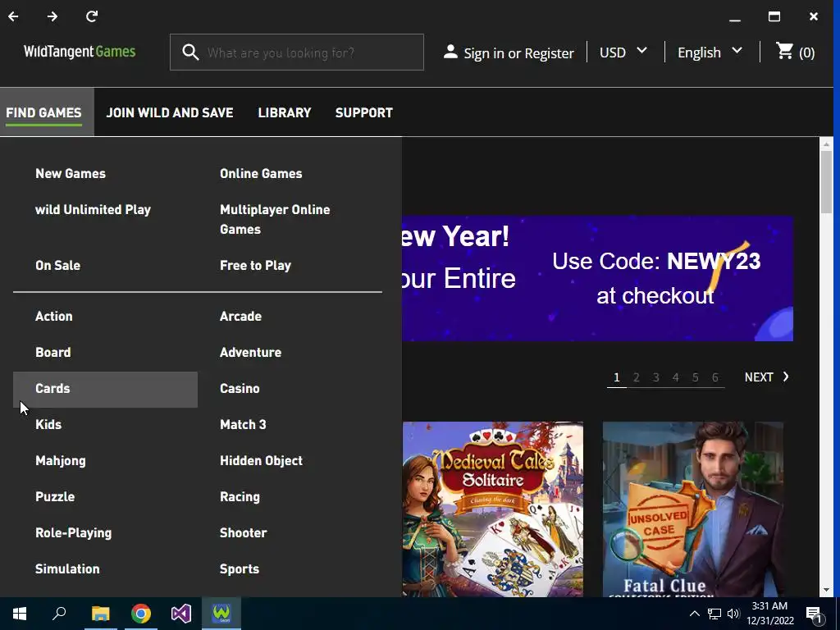Open Hidden Object category
Screen dimensions: 840x630
coord(262,460)
